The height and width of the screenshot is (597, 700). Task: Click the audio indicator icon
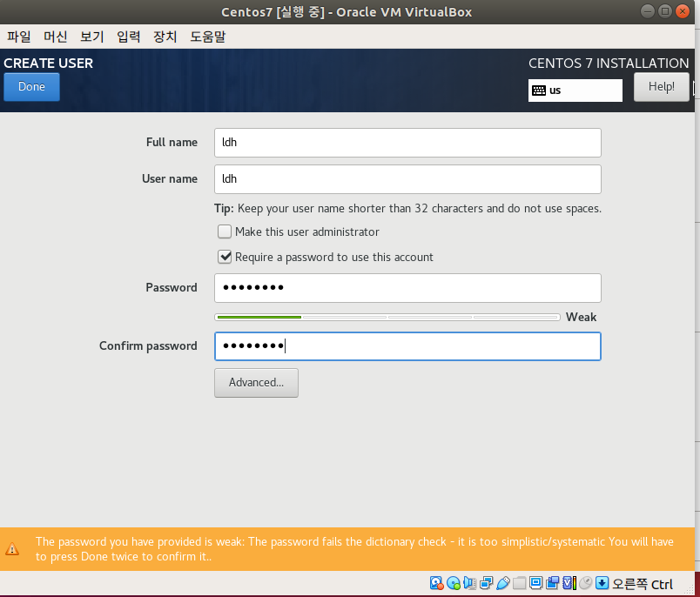[469, 583]
